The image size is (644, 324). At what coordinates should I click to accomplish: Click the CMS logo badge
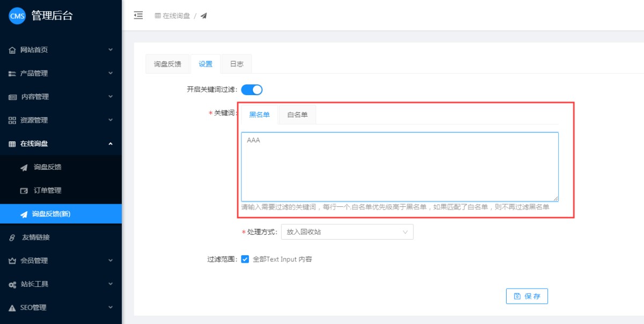[17, 16]
